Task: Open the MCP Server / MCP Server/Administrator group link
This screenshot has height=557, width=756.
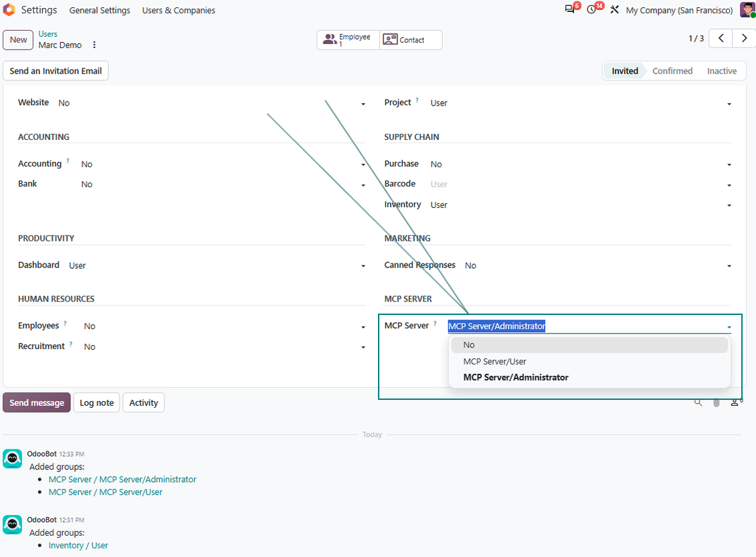Action: click(122, 479)
